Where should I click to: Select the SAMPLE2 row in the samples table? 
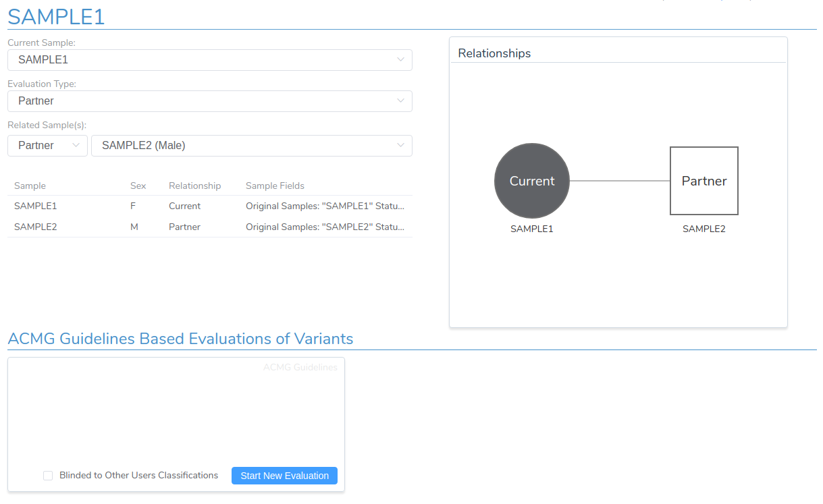coord(36,227)
